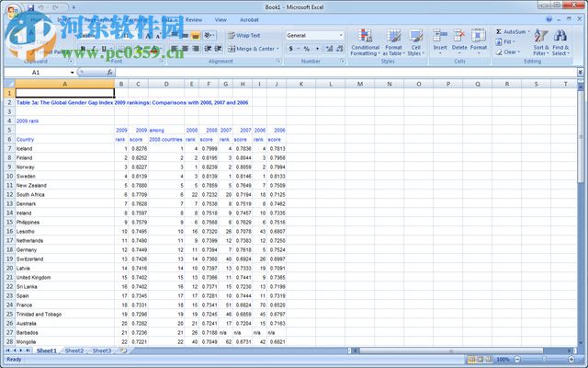Switch to Page Break Preview view
This screenshot has width=588, height=368.
coord(489,360)
